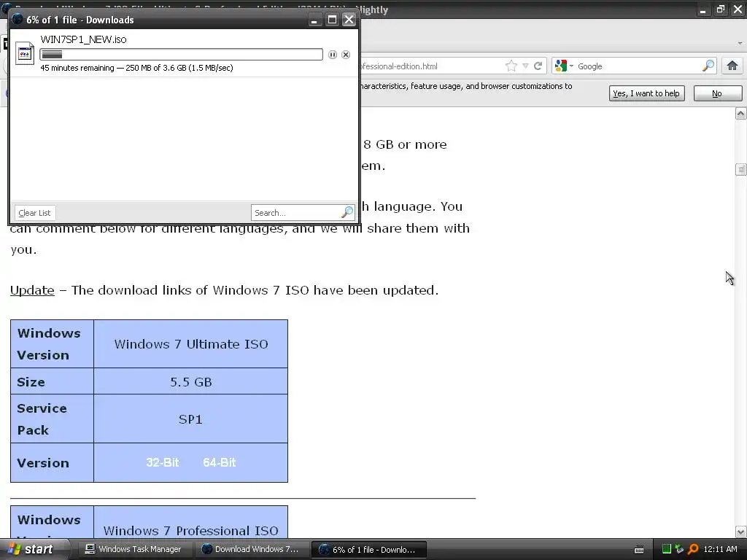Image resolution: width=747 pixels, height=560 pixels.
Task: Click 'Yes, I want to help' button
Action: (647, 93)
